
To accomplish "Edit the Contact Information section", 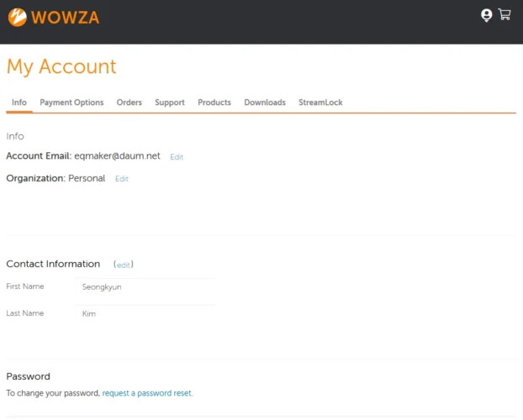I will click(124, 265).
